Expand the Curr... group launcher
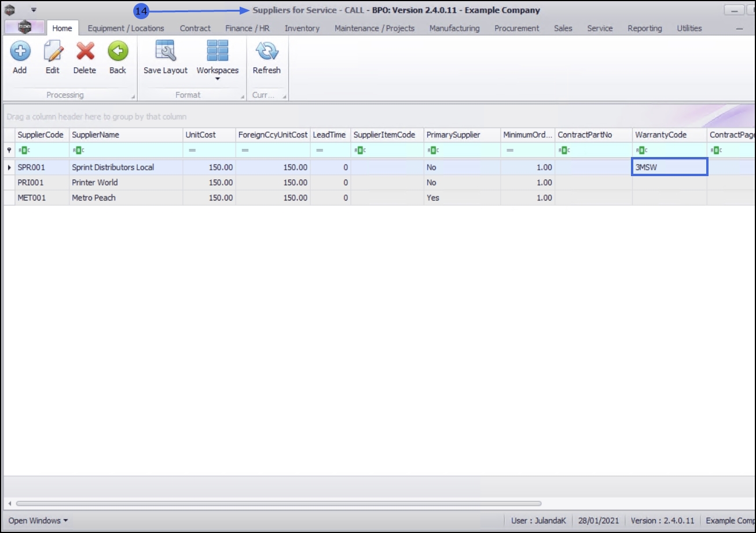Viewport: 756px width, 533px height. [284, 97]
